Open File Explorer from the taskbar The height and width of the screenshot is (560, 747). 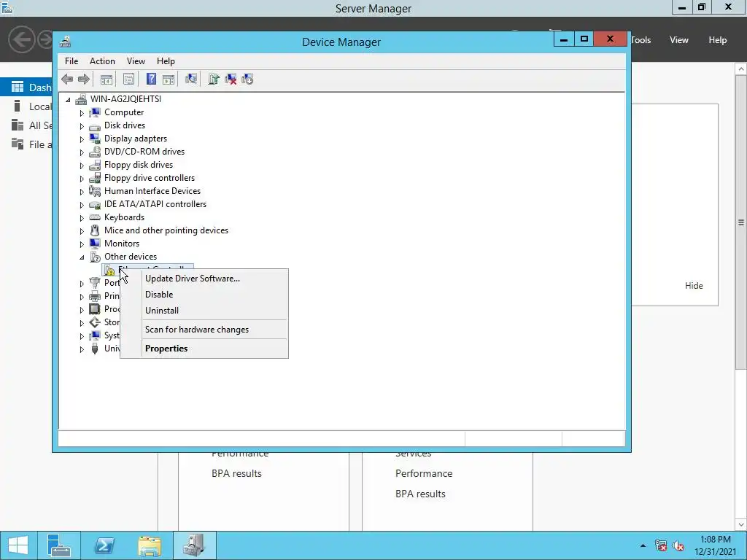tap(150, 545)
